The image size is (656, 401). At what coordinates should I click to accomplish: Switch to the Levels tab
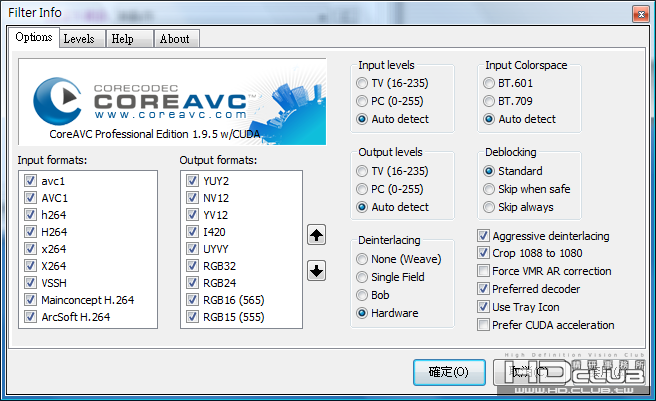(x=82, y=39)
